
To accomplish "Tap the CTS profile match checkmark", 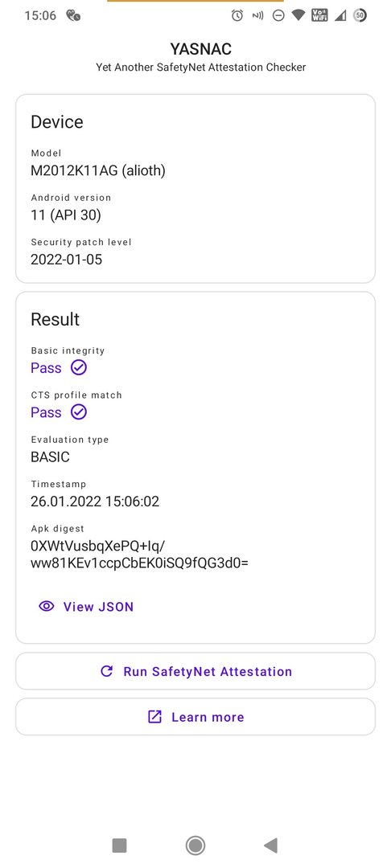I will click(79, 412).
